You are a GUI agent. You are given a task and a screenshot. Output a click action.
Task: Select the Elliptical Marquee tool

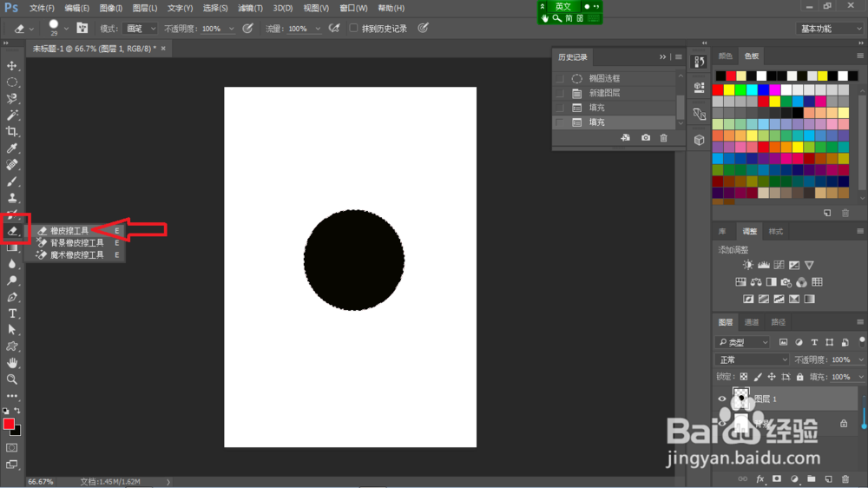(11, 82)
